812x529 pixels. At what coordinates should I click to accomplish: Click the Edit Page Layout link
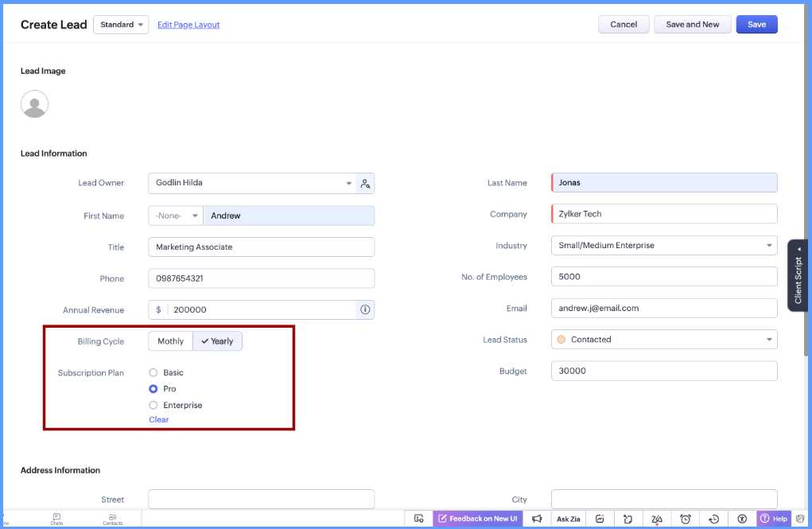click(188, 25)
